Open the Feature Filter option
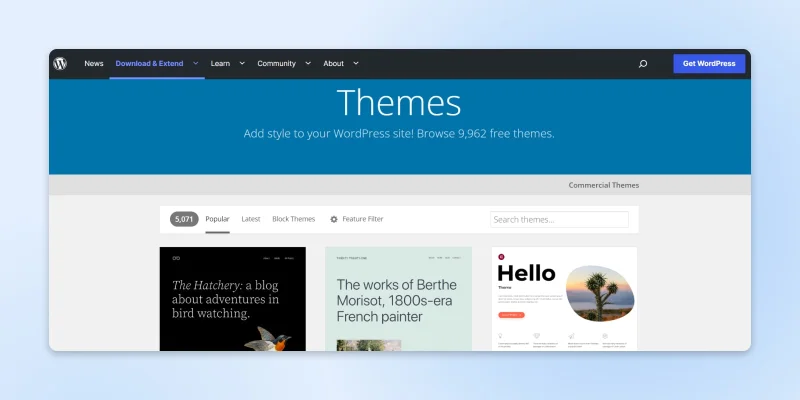This screenshot has height=400, width=800. tap(362, 219)
